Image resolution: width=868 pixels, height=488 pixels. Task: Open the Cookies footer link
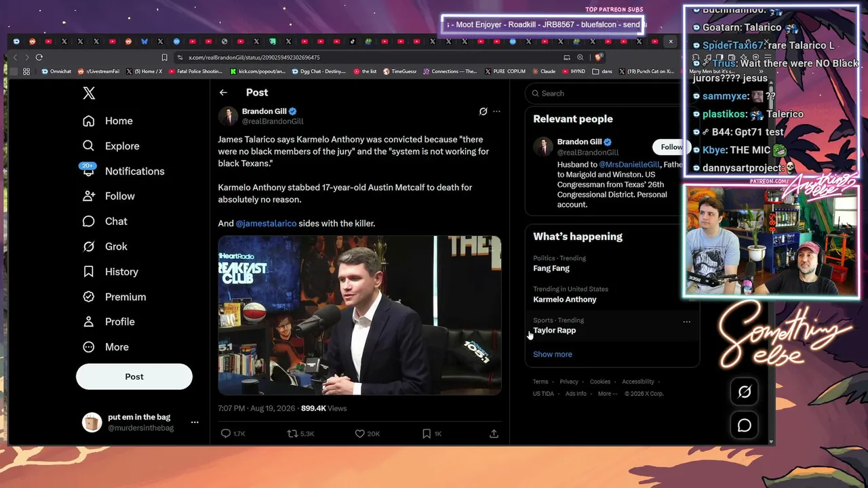(x=600, y=382)
